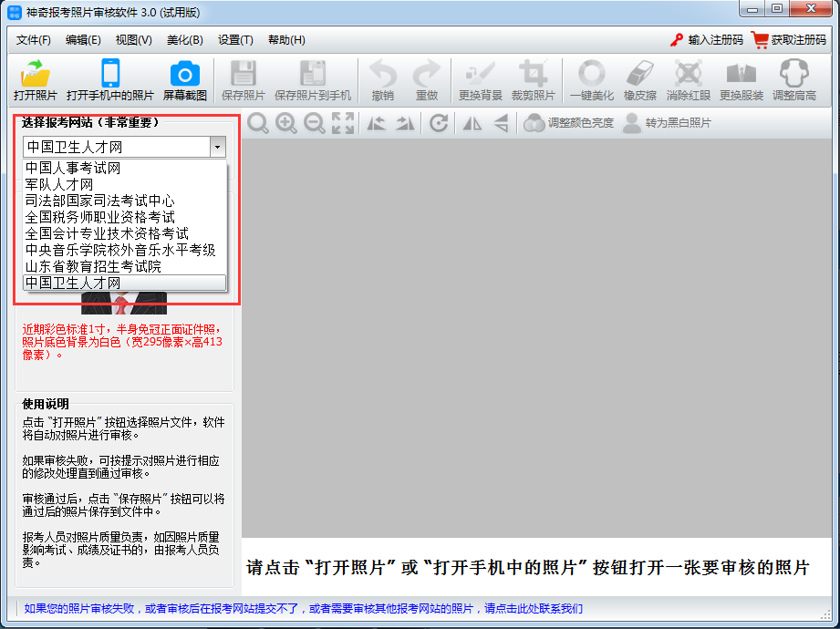Open the 文件(F) menu
This screenshot has width=840, height=629.
point(33,40)
